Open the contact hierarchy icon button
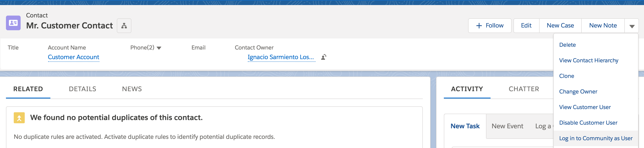644x148 pixels. coord(124,25)
